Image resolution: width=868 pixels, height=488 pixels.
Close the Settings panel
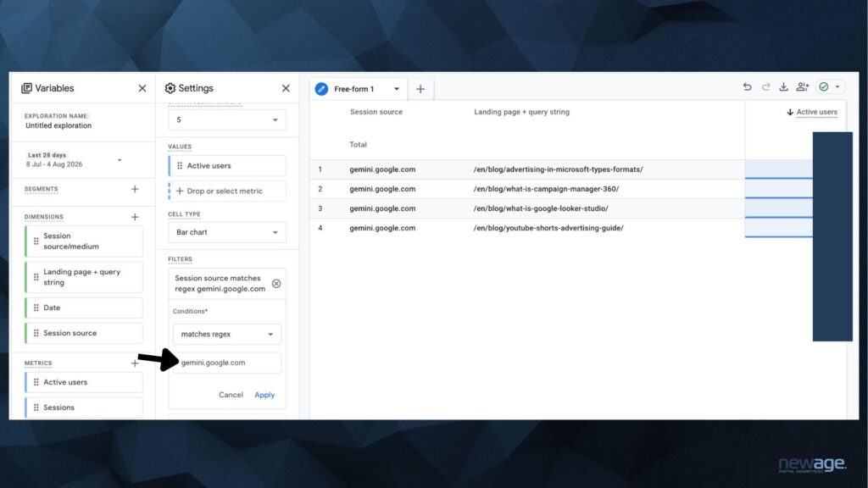pyautogui.click(x=286, y=88)
